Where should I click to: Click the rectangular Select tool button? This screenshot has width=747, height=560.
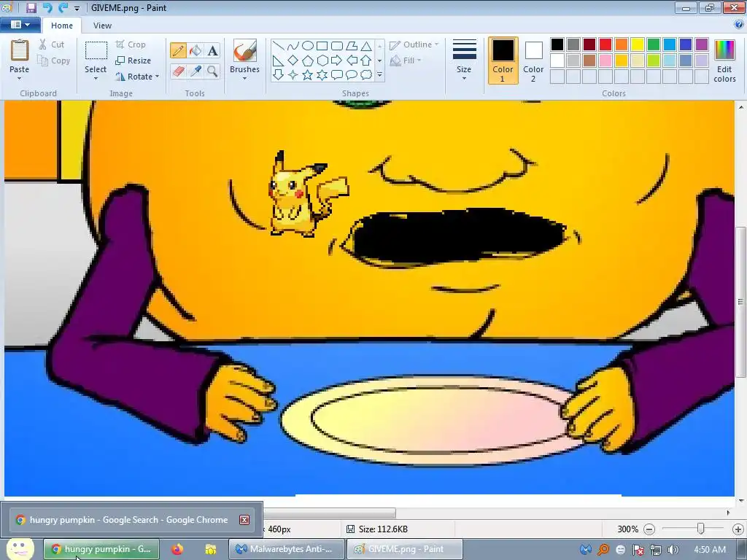[96, 52]
